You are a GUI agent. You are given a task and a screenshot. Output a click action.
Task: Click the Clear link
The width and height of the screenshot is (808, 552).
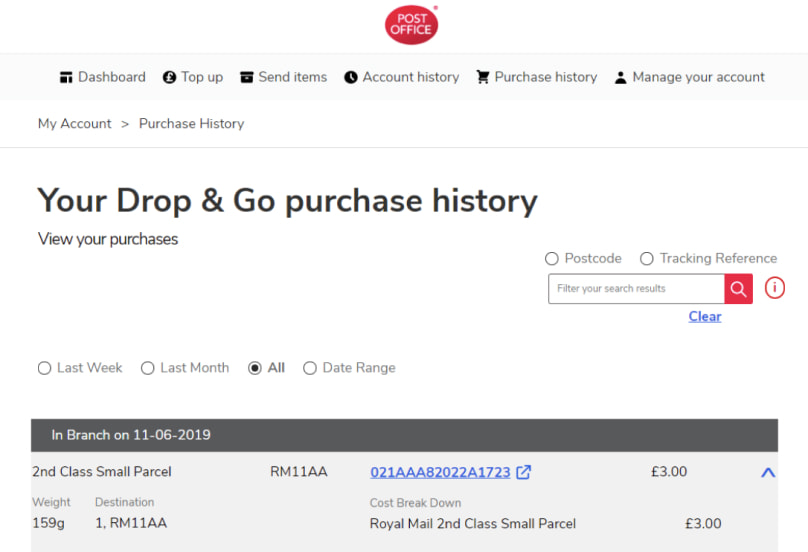[705, 316]
